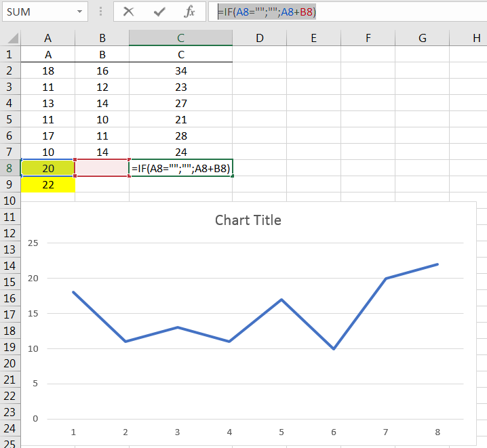
Task: Click cell A7 containing 10
Action: point(48,152)
